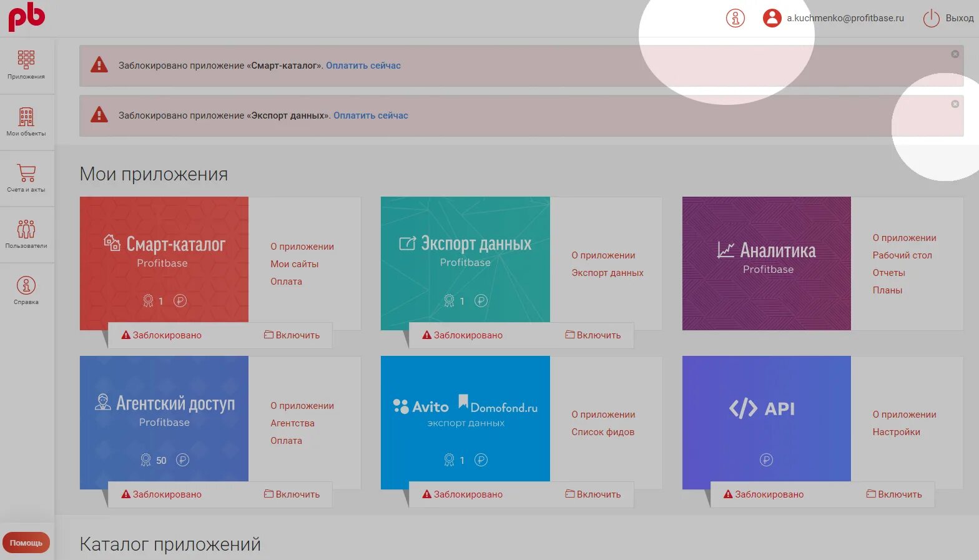The image size is (979, 560).
Task: Click Заблокировано status under Смарт-каталог
Action: [162, 335]
